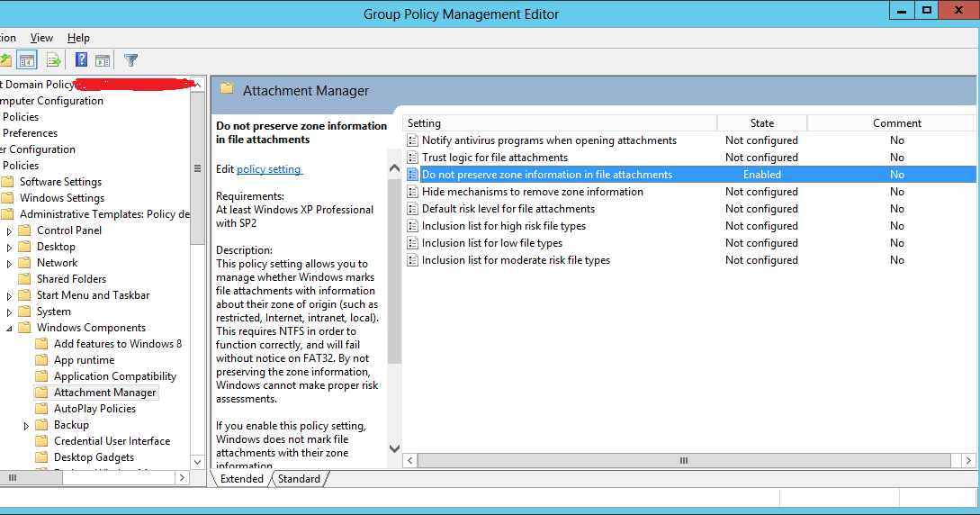This screenshot has height=515, width=980.
Task: Click the Control Panel folder icon in tree
Action: click(x=25, y=230)
